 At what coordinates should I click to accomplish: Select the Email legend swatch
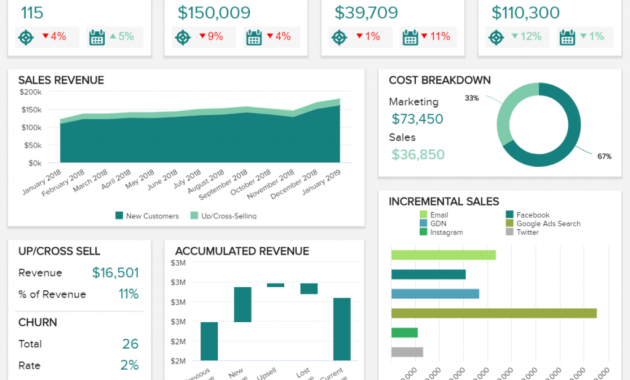pos(423,215)
